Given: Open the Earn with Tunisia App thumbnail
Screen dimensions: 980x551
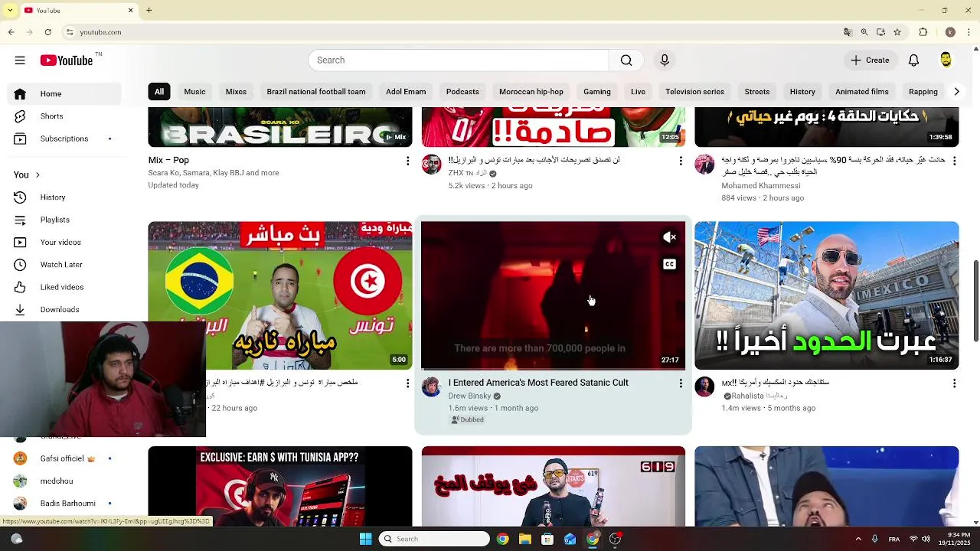Looking at the screenshot, I should click(x=280, y=487).
